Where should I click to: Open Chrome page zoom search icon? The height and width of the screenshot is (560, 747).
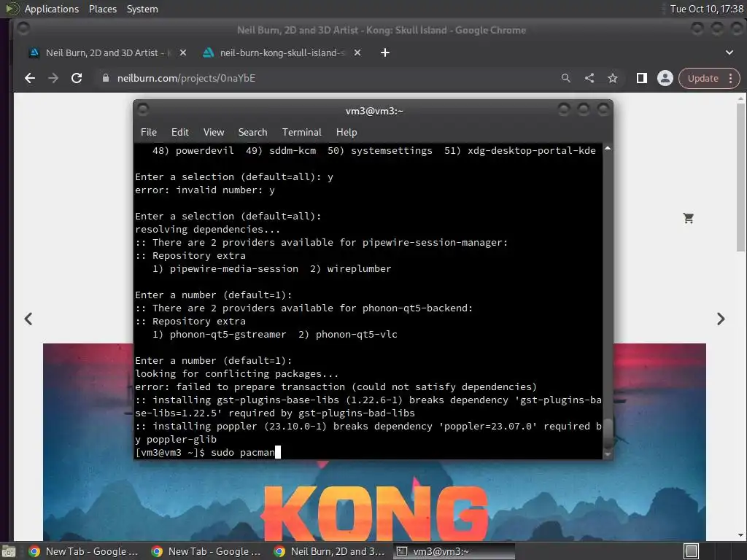(x=565, y=78)
